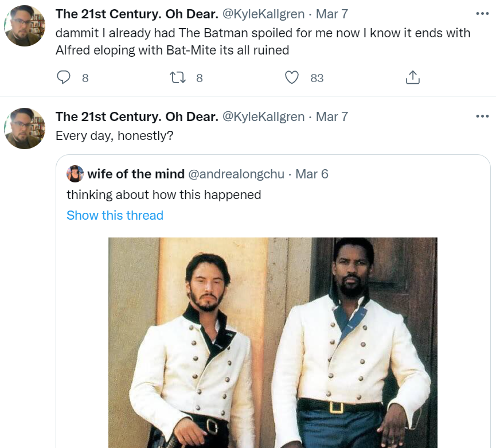This screenshot has height=448, width=496.
Task: Open more options for 'Every day, honestly?' tweet
Action: click(482, 116)
